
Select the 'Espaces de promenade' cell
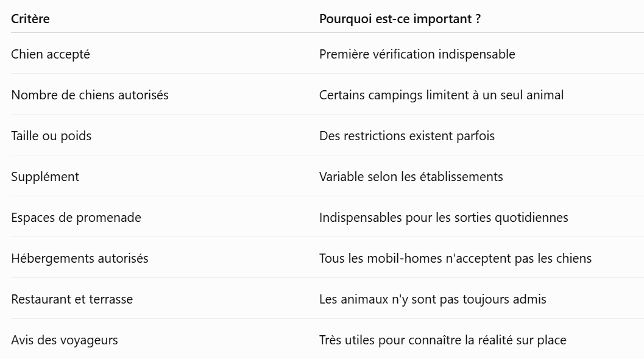tap(76, 217)
